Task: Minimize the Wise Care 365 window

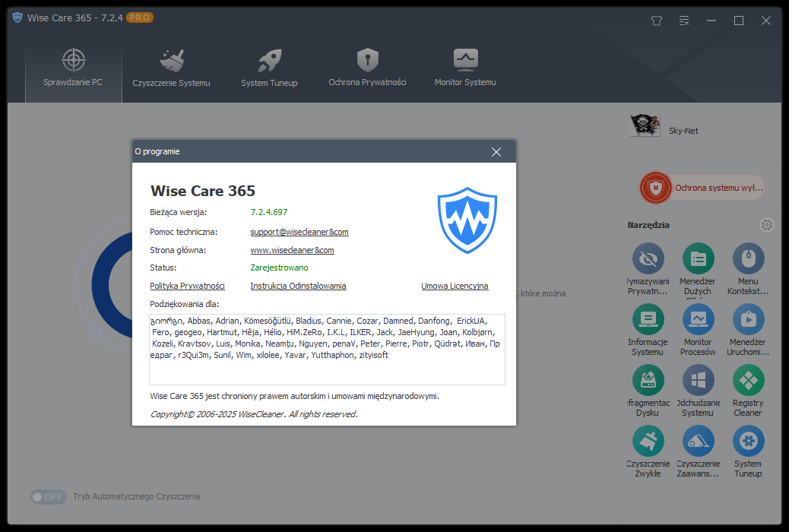Action: [x=711, y=21]
